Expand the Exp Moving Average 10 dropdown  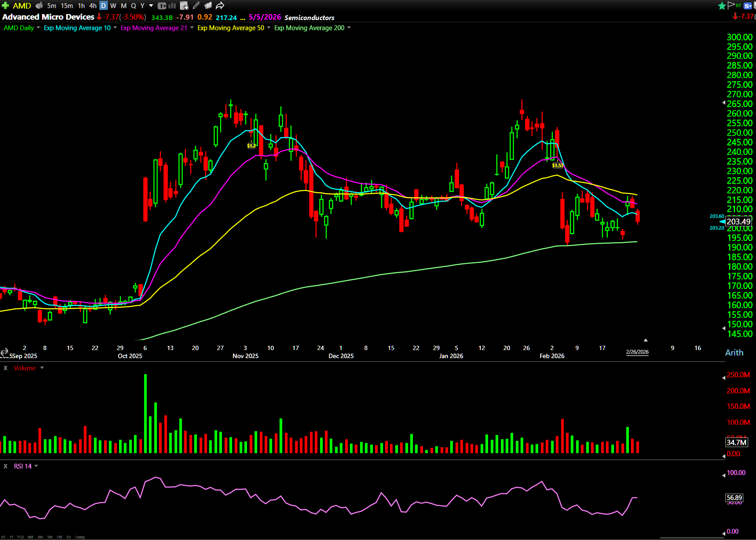[x=115, y=28]
